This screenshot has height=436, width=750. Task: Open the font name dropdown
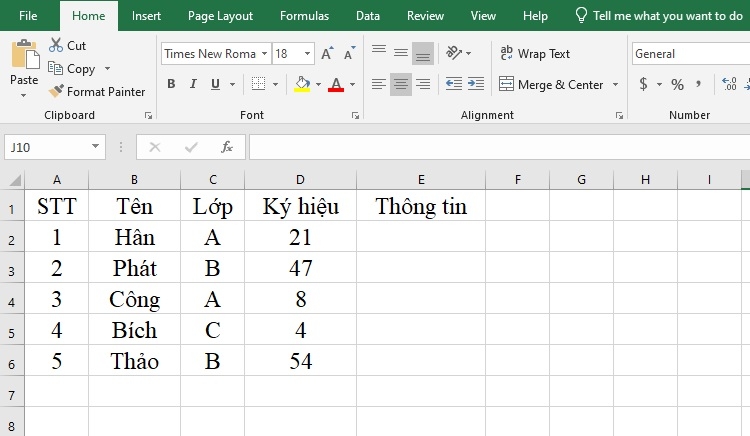pyautogui.click(x=264, y=54)
